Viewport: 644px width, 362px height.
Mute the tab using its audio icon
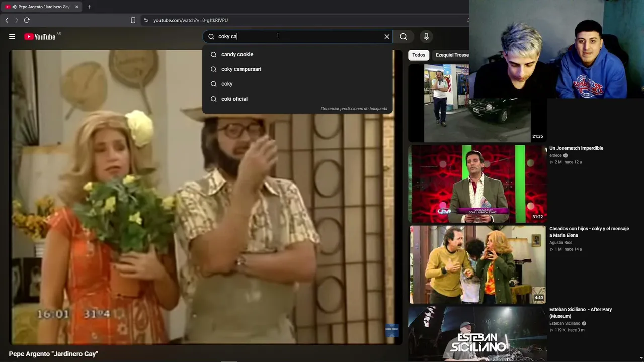[x=14, y=7]
